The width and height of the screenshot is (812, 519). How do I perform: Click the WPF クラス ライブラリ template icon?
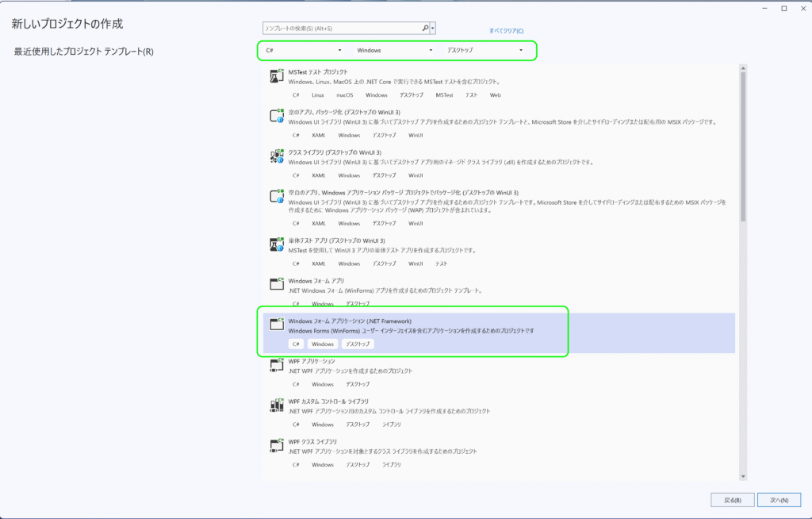coord(277,445)
